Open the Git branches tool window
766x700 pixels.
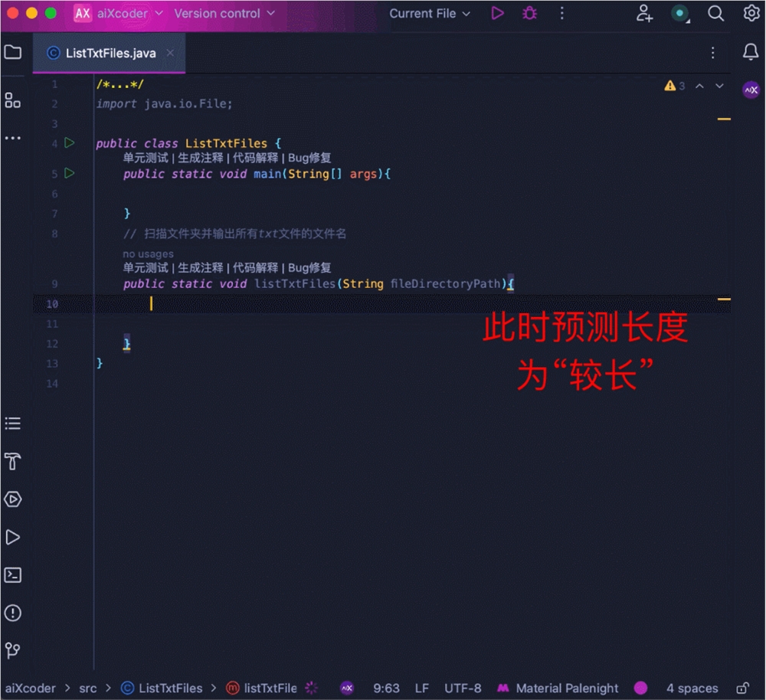pos(12,651)
